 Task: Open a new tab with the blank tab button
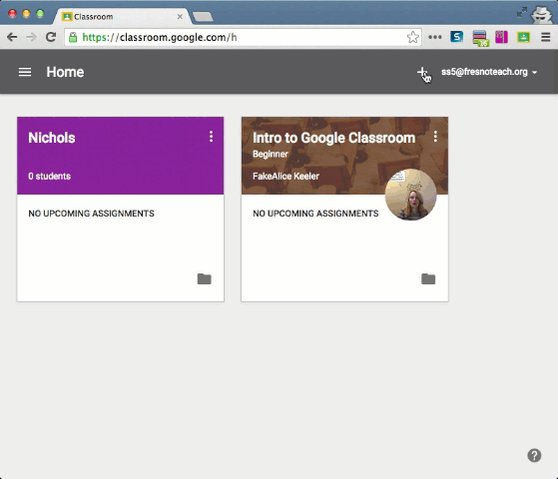tap(203, 17)
